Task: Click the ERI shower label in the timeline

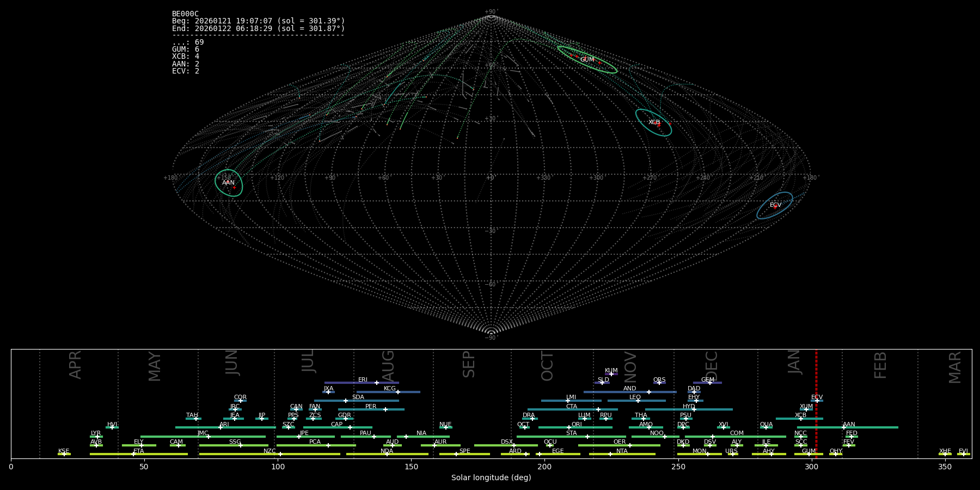Action: pyautogui.click(x=363, y=380)
